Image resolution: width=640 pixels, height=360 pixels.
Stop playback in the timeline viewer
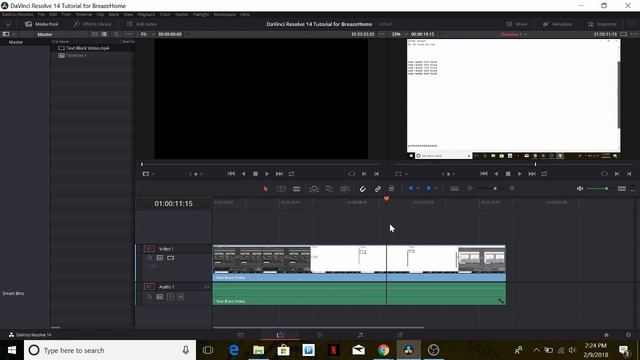click(508, 173)
